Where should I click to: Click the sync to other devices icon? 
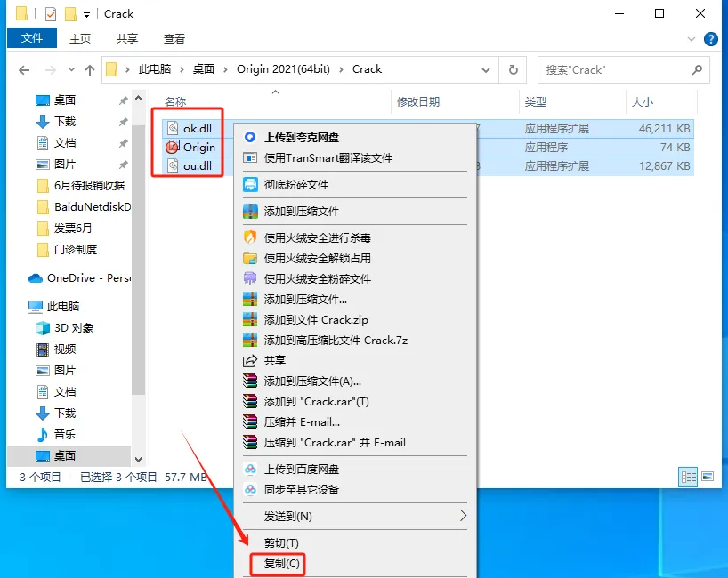(250, 489)
